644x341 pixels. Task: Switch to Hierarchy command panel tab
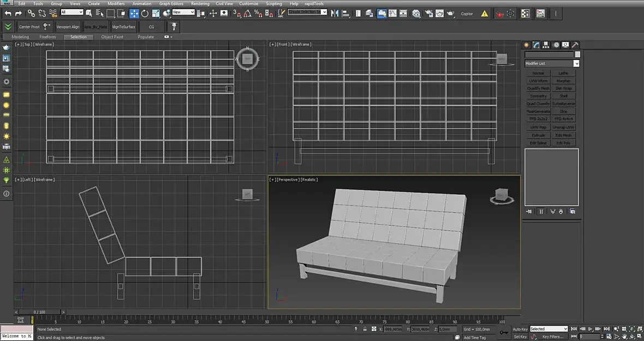546,45
